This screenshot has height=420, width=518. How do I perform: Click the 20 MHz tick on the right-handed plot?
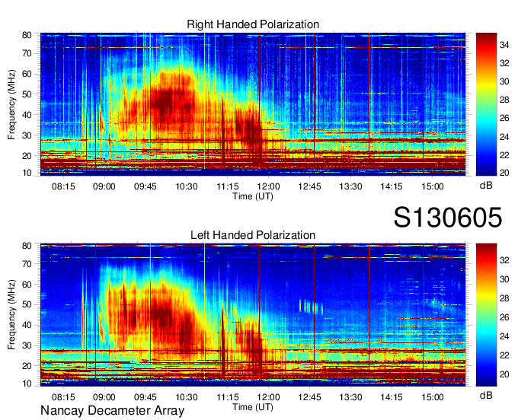tap(27, 156)
